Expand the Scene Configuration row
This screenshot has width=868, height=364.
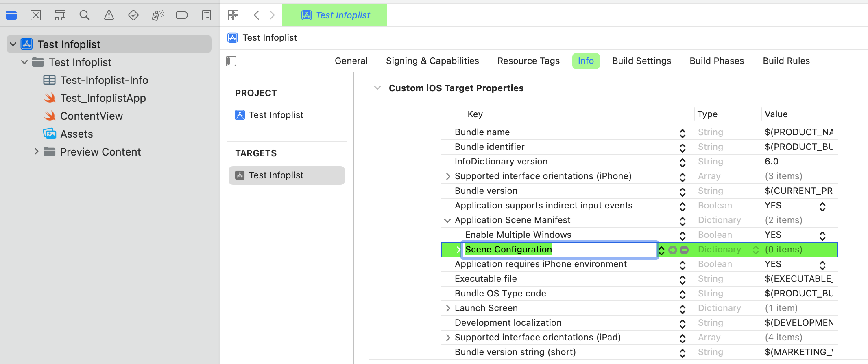(458, 250)
